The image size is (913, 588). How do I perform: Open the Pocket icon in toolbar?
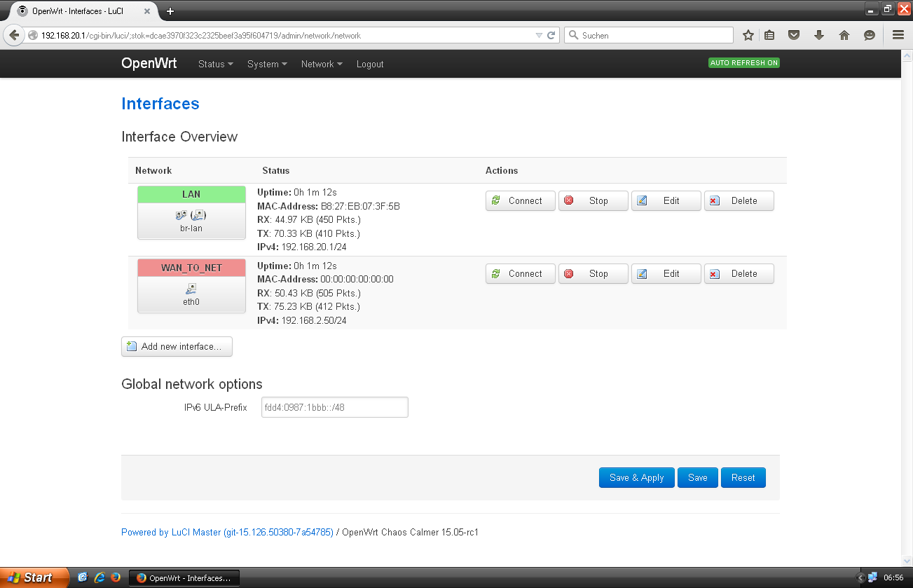(x=793, y=35)
